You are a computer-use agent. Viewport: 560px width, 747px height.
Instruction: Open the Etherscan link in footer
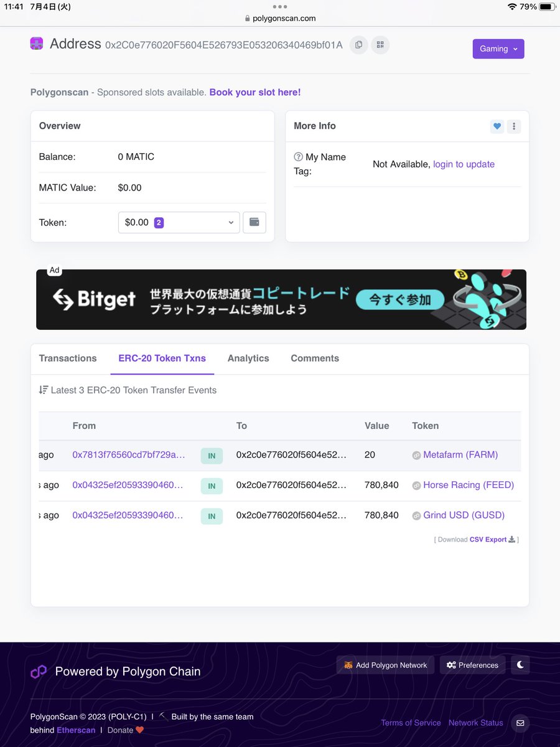point(76,730)
